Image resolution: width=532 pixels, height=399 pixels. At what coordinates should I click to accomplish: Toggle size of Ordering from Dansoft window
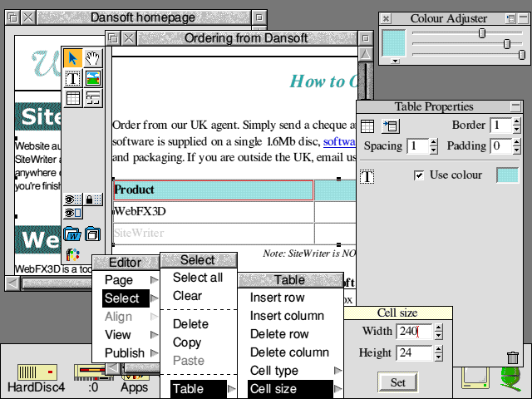pos(366,38)
